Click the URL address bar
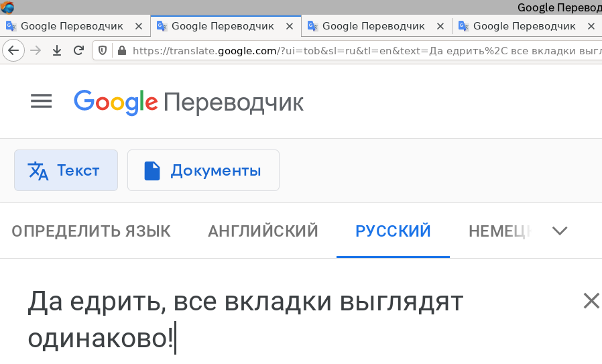 click(365, 51)
